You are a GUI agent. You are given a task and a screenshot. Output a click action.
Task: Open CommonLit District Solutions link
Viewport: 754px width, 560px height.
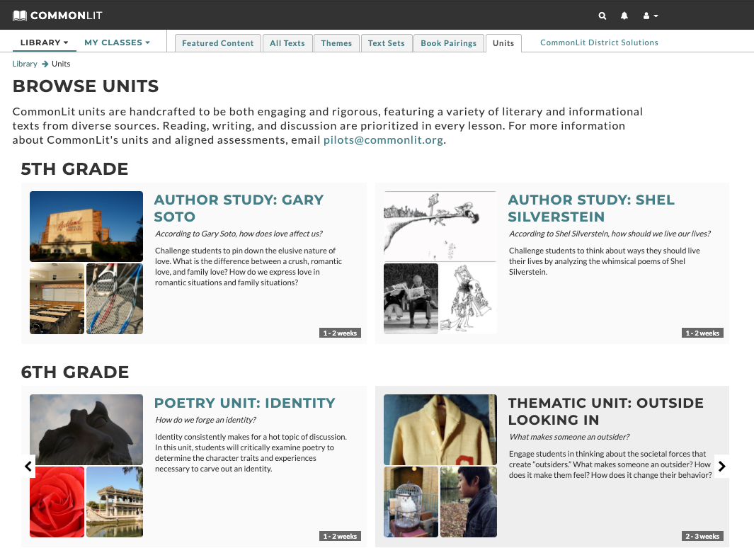point(599,42)
